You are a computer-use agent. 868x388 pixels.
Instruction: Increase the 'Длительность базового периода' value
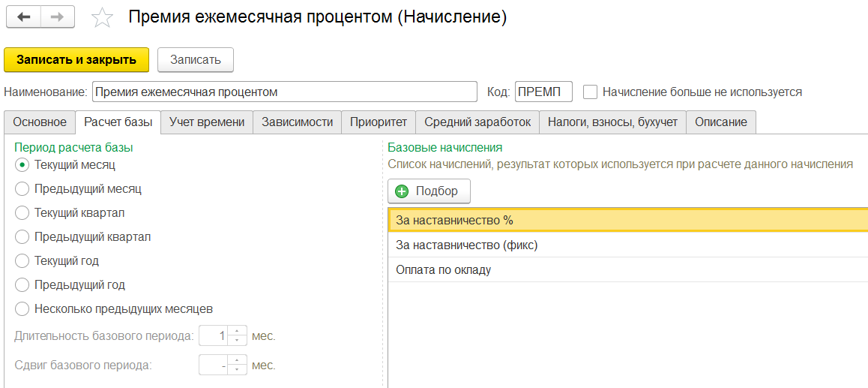click(238, 331)
